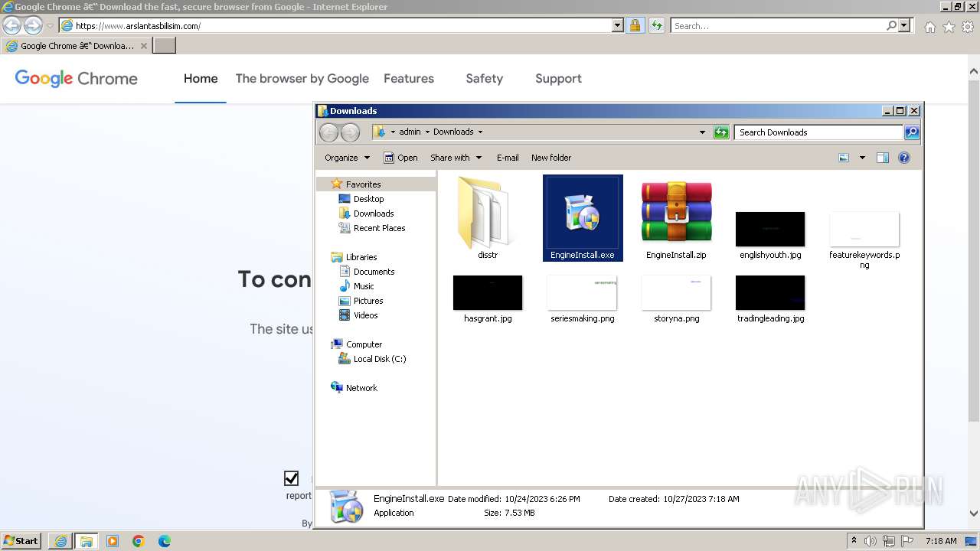Open The browser by Google tab

pyautogui.click(x=302, y=79)
